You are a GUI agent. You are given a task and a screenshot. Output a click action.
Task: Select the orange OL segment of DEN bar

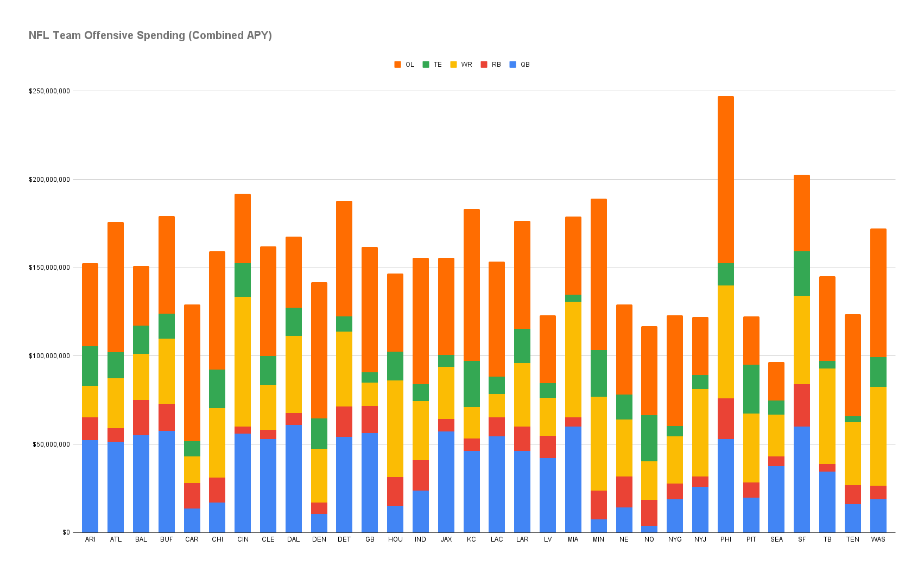point(319,350)
